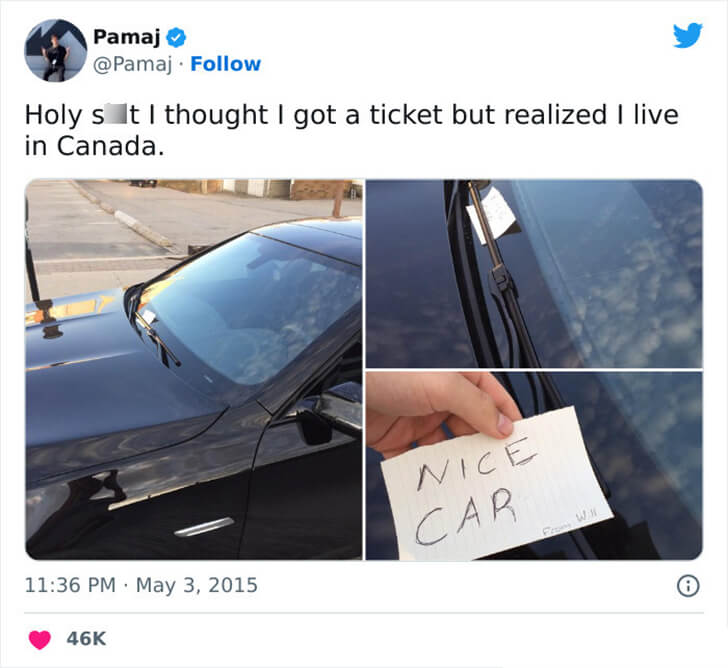This screenshot has height=668, width=728.
Task: Click the Pamaj display name
Action: (x=126, y=37)
